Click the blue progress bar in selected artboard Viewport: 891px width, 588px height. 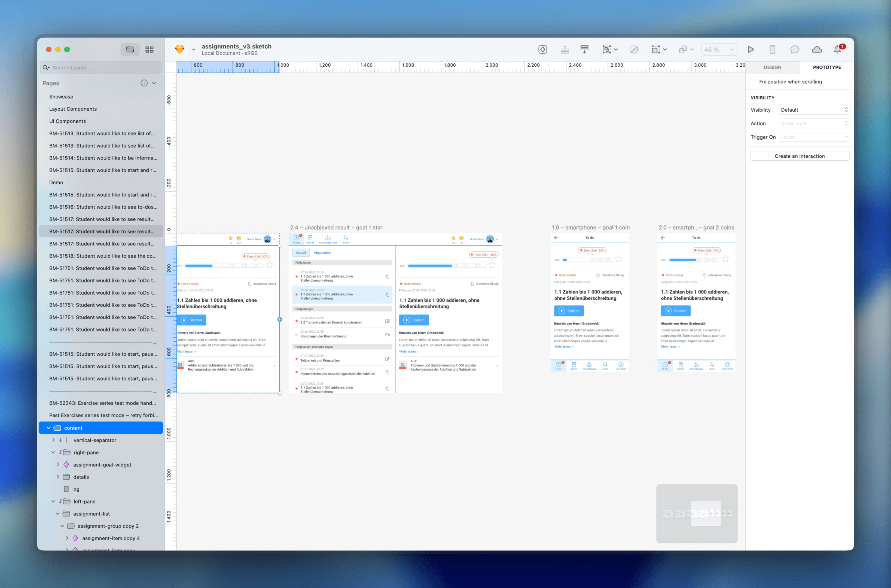[199, 266]
